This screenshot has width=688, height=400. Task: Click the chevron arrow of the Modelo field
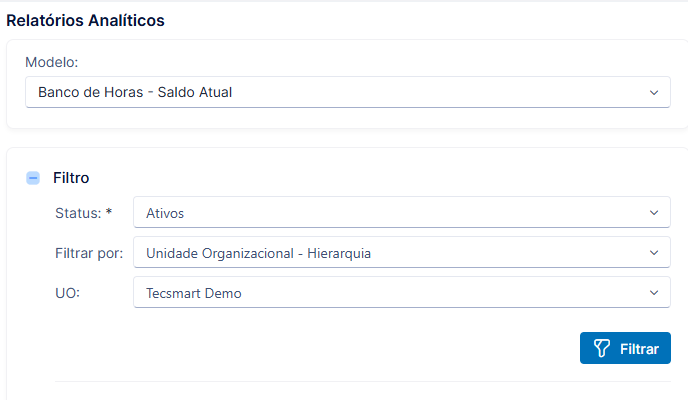pyautogui.click(x=654, y=93)
